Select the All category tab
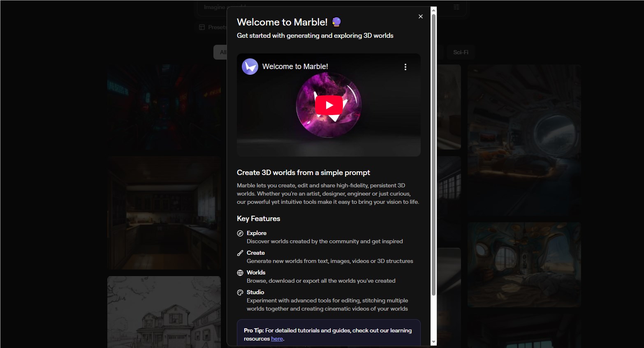Image resolution: width=644 pixels, height=348 pixels. coord(221,53)
